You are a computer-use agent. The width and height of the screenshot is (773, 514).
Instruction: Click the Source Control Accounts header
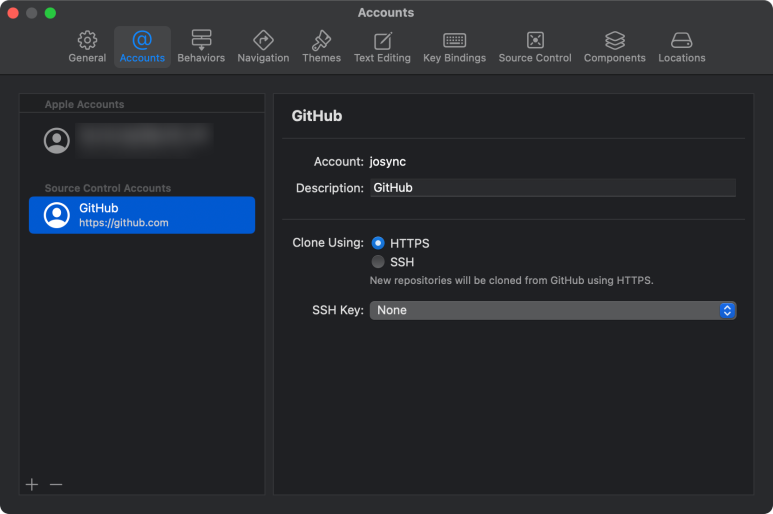click(108, 188)
